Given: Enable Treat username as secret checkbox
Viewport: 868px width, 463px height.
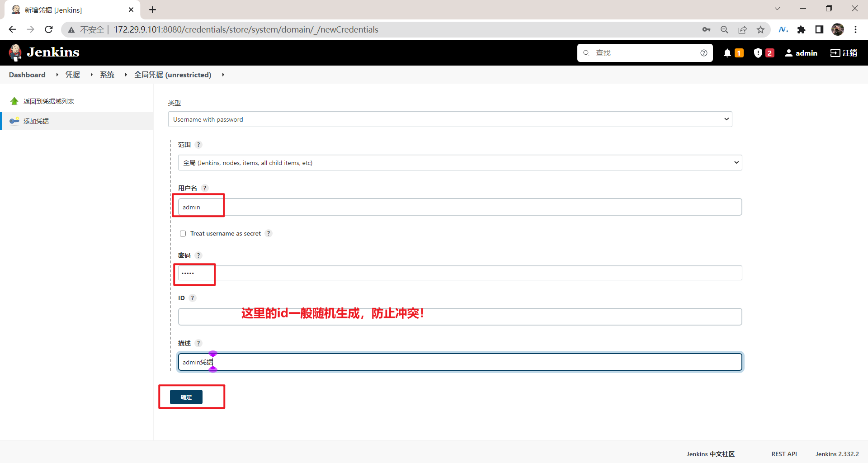Looking at the screenshot, I should (183, 234).
